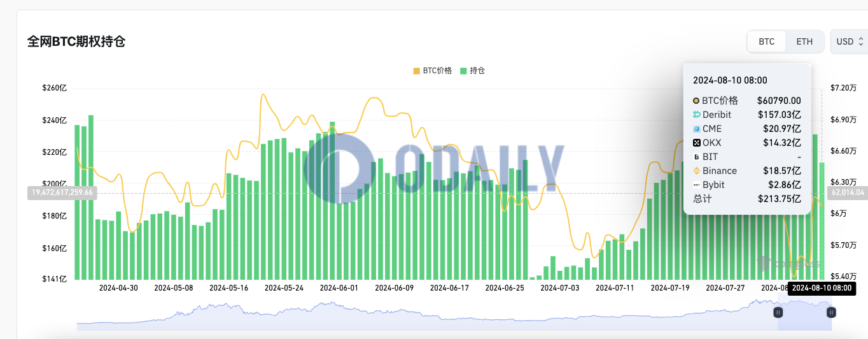
Task: Click the 2024-04-30 date label
Action: point(118,288)
